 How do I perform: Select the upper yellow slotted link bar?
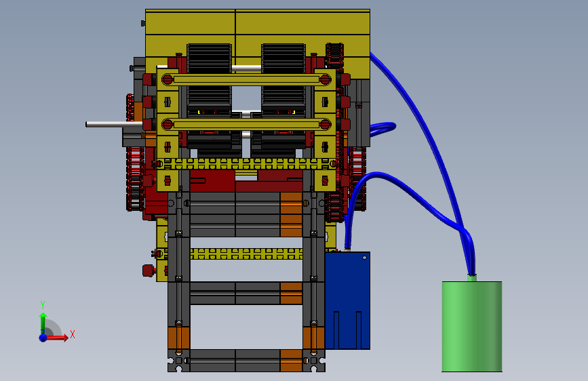[x=246, y=79]
